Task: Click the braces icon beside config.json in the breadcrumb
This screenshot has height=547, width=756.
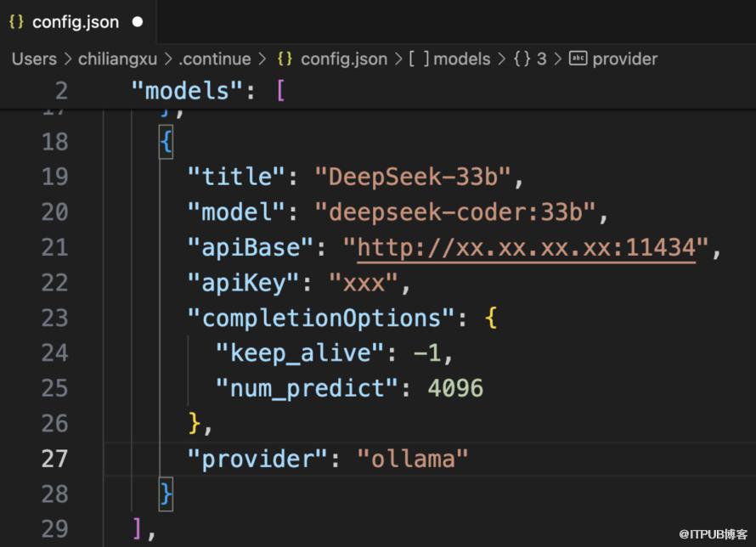Action: [x=285, y=59]
